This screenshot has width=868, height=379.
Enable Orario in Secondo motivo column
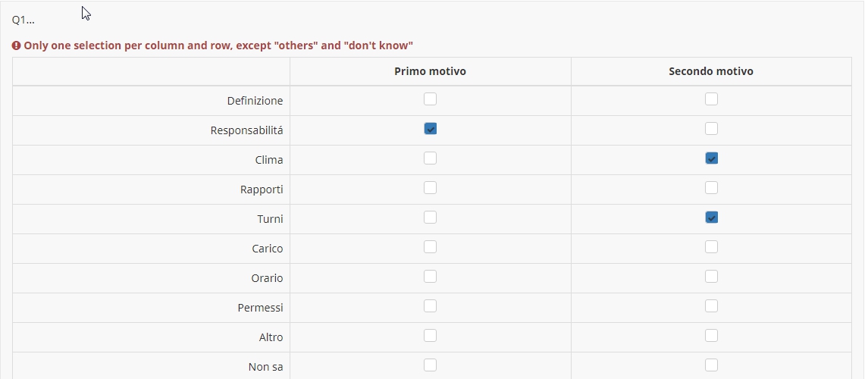pyautogui.click(x=711, y=277)
